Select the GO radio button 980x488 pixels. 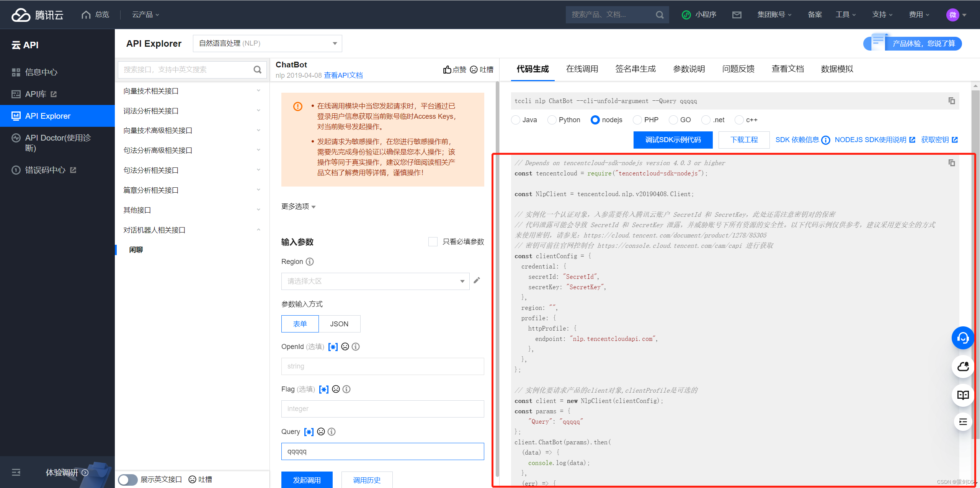click(x=673, y=120)
